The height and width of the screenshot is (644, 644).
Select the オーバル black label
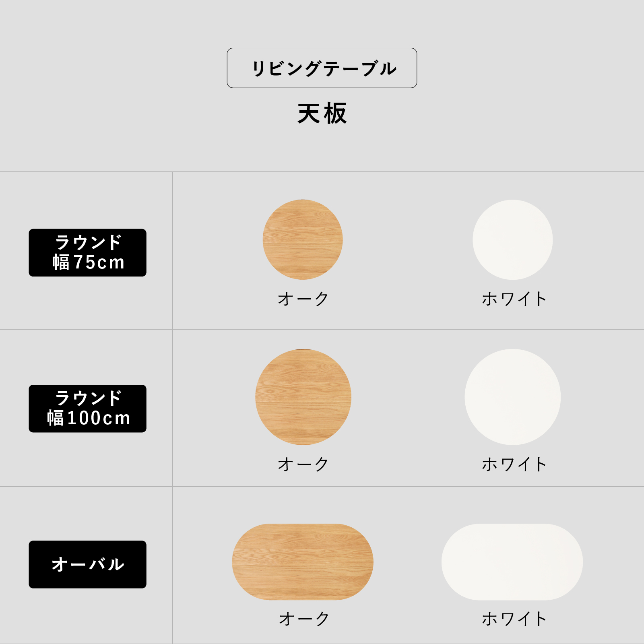tap(87, 564)
